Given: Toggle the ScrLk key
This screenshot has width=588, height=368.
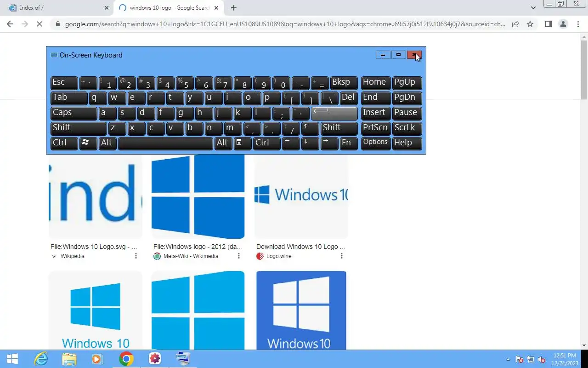Looking at the screenshot, I should pyautogui.click(x=407, y=128).
